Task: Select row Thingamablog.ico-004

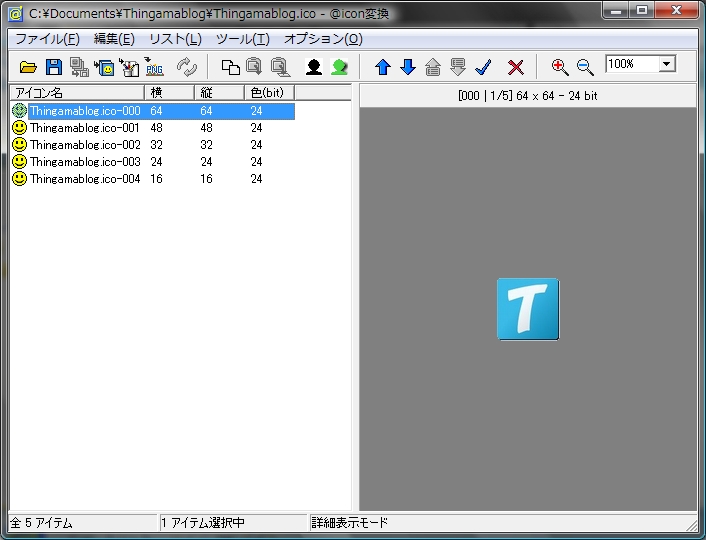Action: pos(153,179)
